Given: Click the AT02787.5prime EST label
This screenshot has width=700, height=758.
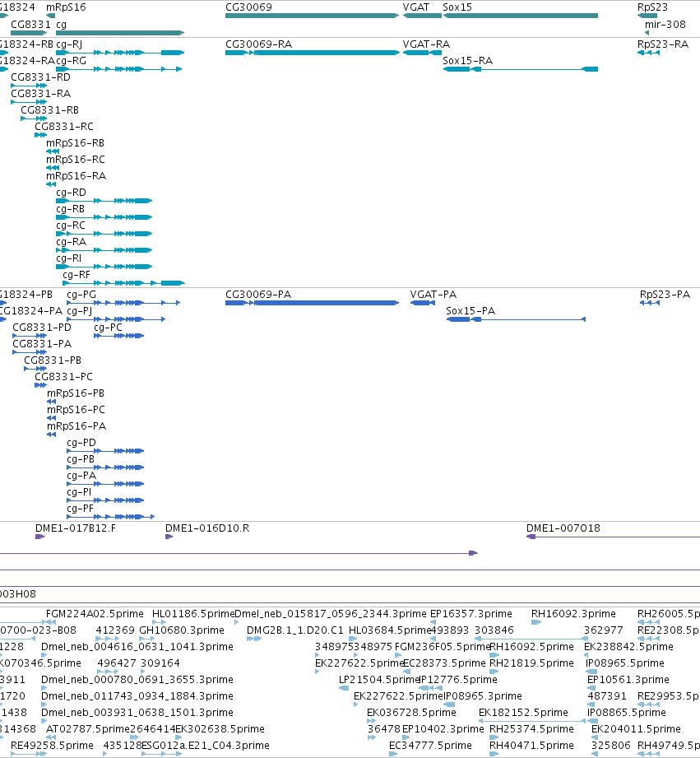Looking at the screenshot, I should click(x=88, y=729).
